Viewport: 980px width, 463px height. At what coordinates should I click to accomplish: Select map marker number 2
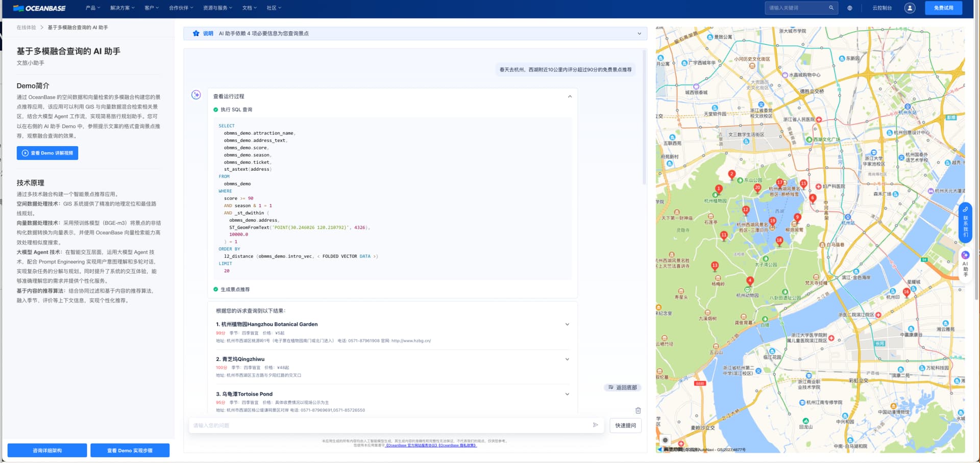point(731,175)
